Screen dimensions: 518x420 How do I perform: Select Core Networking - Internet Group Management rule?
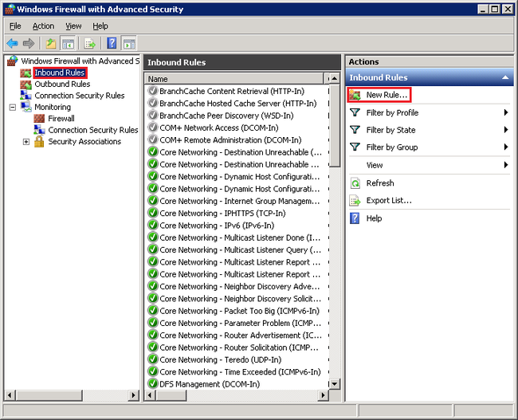240,202
